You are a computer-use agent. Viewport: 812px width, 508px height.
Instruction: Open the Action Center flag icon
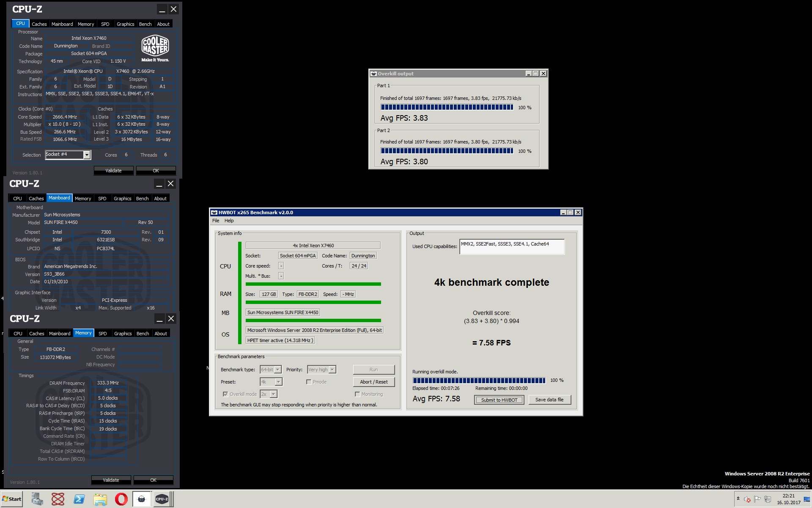click(757, 500)
